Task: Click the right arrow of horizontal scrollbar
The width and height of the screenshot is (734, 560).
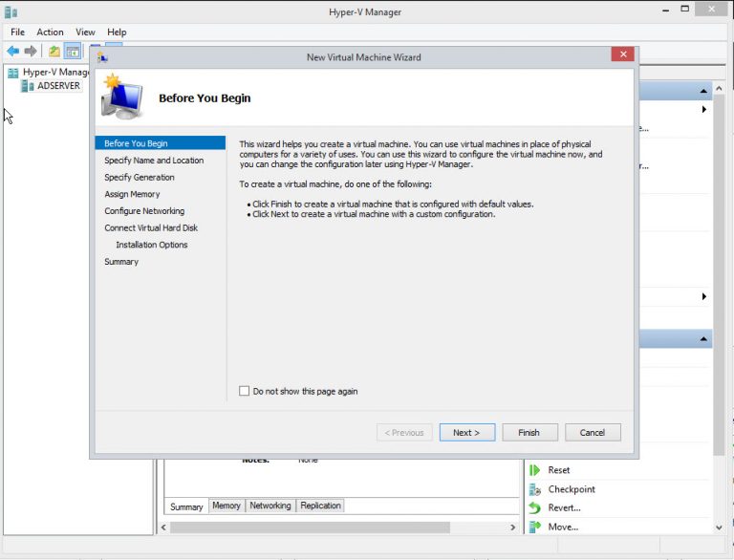Action: pyautogui.click(x=512, y=528)
